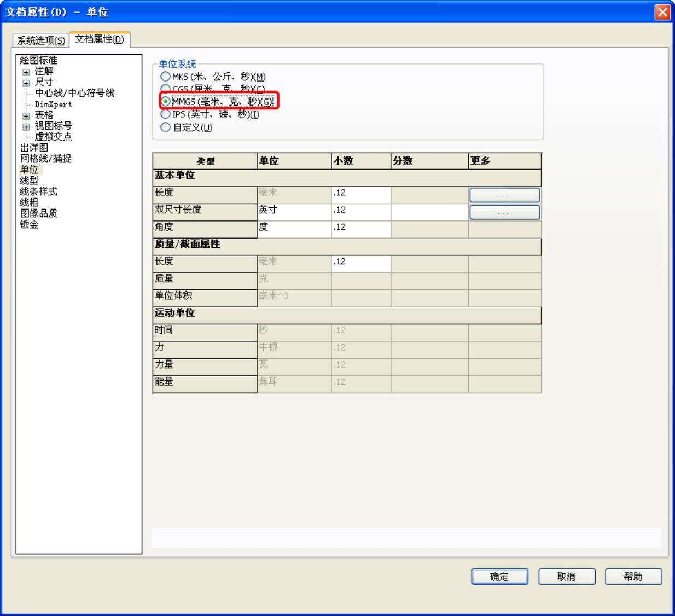Select 尺寸 label in the tree

pos(44,82)
